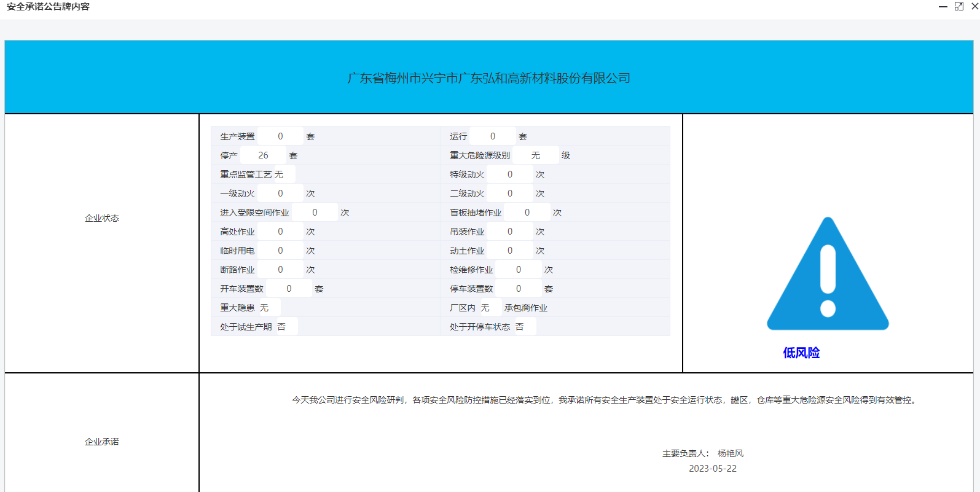
Task: Focus the 进入受限空间作业 count field
Action: 315,213
